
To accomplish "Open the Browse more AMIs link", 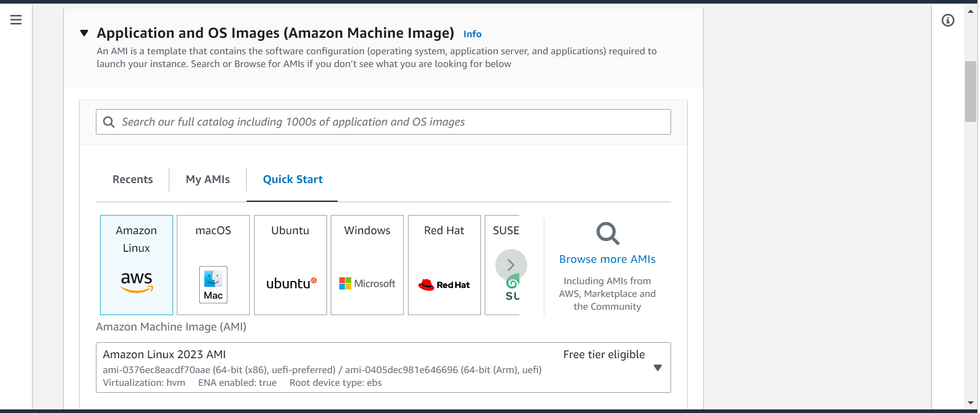I will [607, 259].
